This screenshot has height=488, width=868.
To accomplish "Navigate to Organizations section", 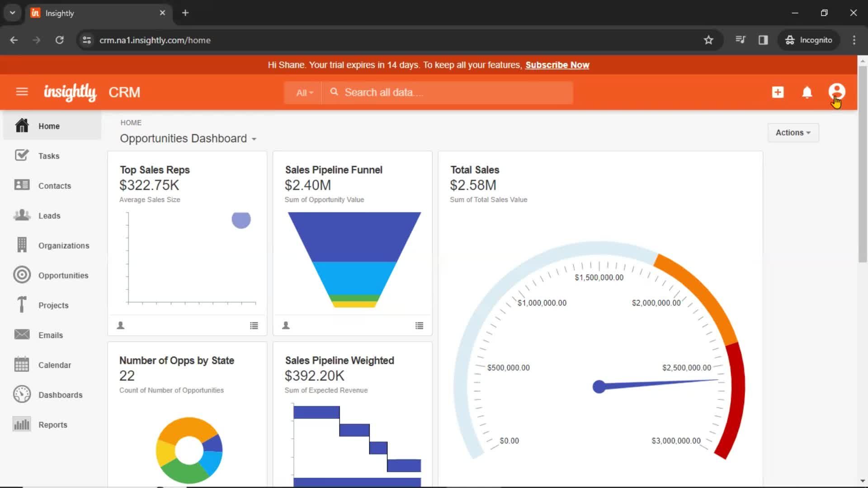I will (64, 245).
